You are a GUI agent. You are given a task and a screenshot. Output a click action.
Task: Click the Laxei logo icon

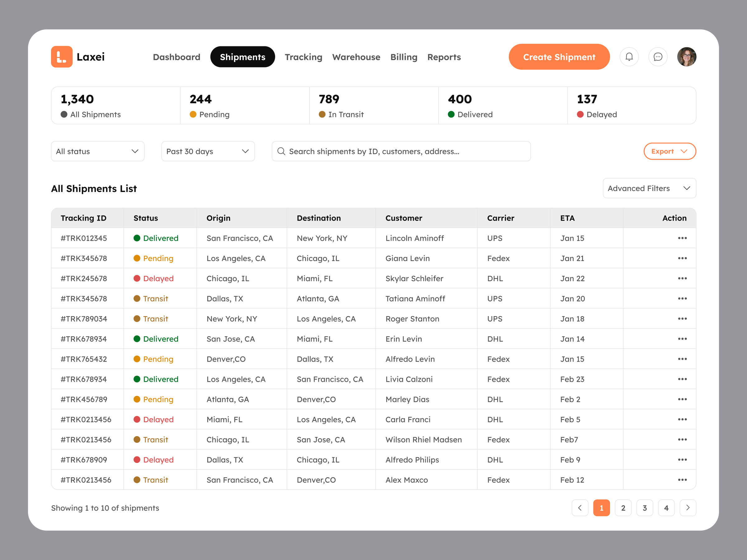tap(62, 57)
